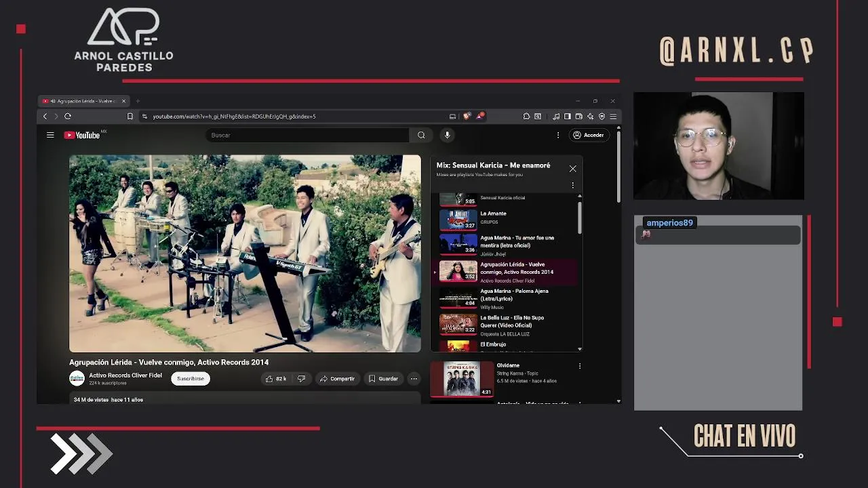This screenshot has height=488, width=868.
Task: Open the Leo AI sparkle icon
Action: (x=590, y=117)
